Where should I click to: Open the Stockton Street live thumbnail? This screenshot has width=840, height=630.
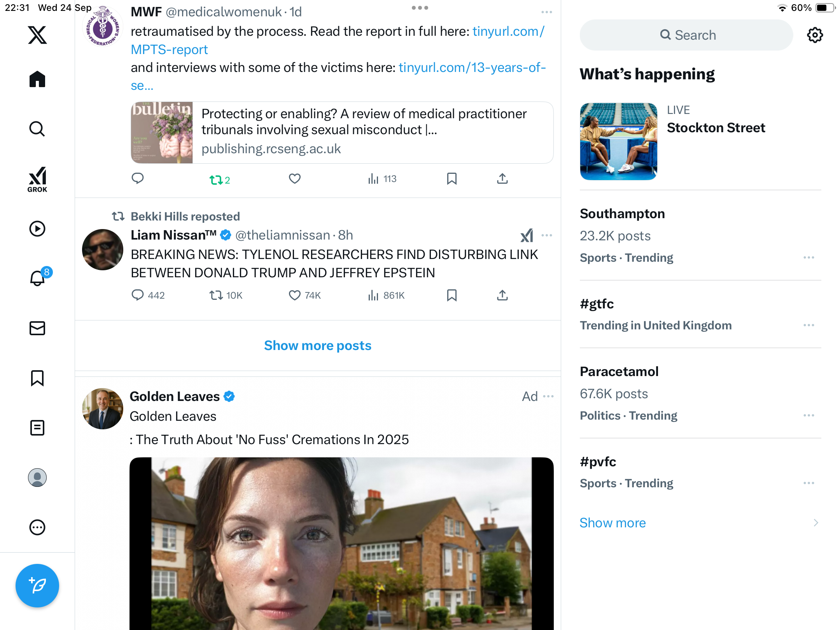tap(618, 141)
